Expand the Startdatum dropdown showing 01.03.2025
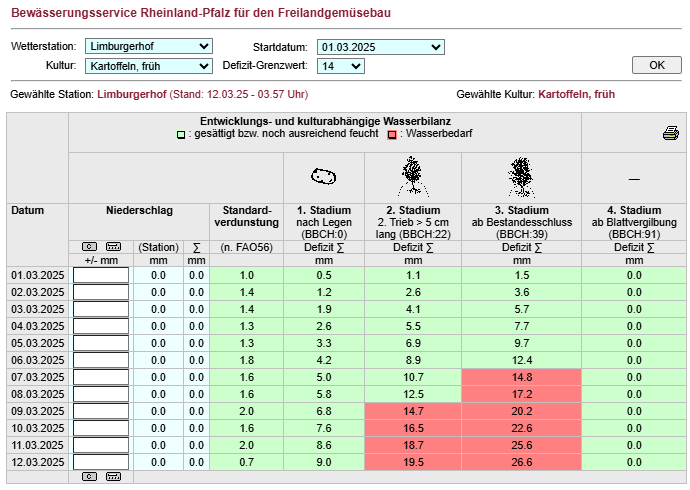Viewport: 690px width, 490px height. coord(380,46)
